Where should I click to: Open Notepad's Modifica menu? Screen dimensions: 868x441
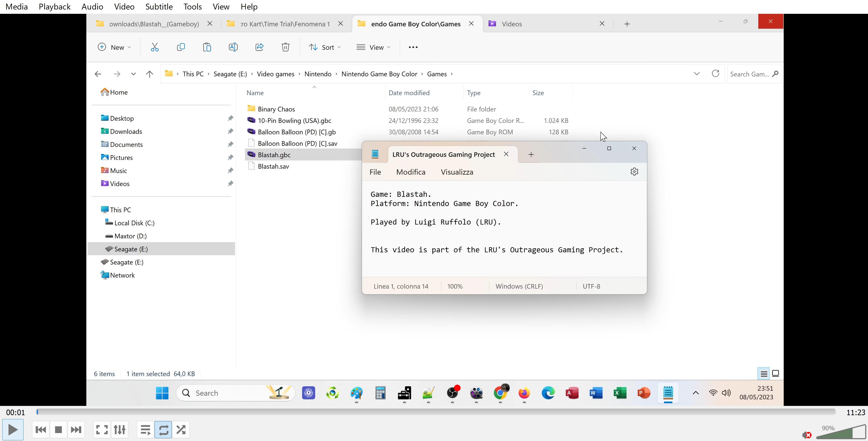(410, 172)
